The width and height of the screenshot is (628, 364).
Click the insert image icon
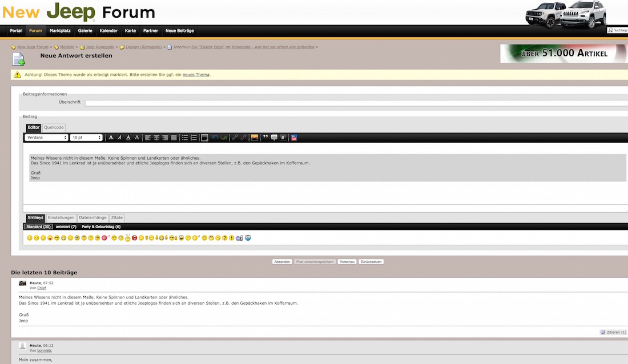[255, 137]
